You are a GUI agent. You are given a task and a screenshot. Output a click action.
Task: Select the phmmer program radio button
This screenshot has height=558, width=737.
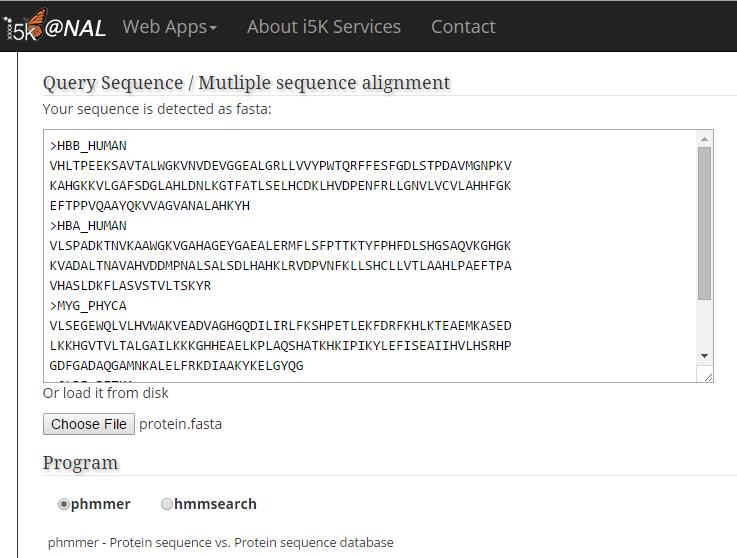pos(64,504)
